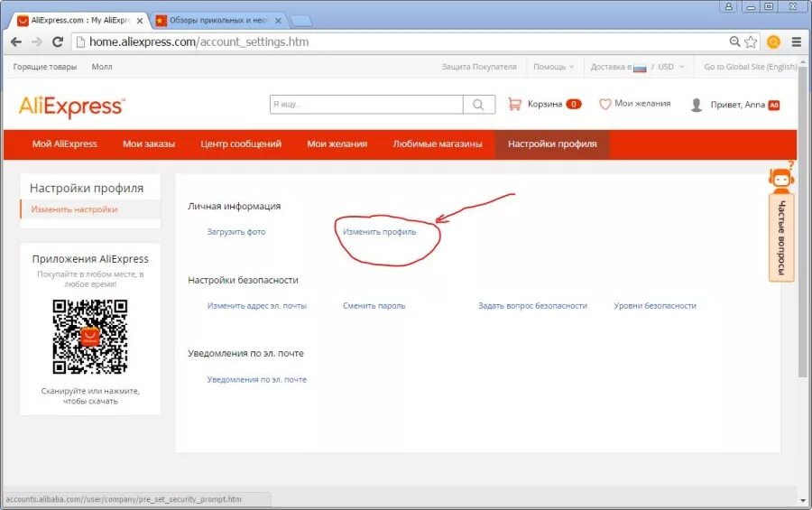Open the zoom magnifier icon in address bar
Screen dimensions: 812x510
pyautogui.click(x=734, y=42)
